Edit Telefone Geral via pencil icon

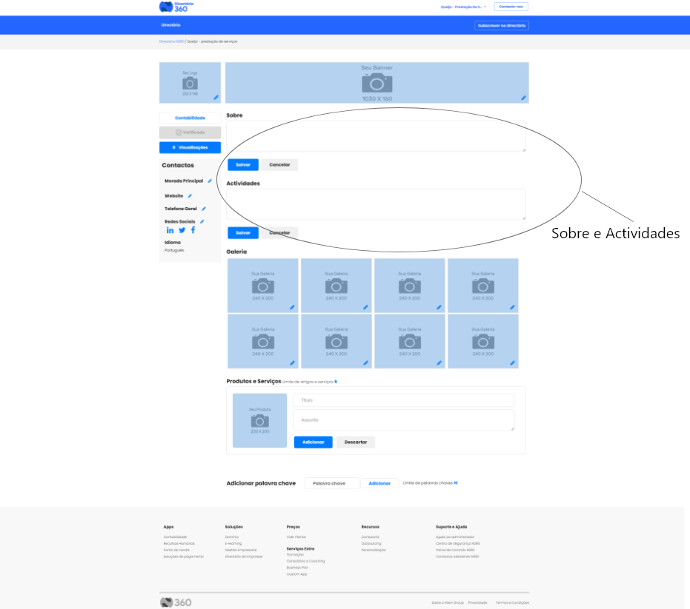pyautogui.click(x=204, y=209)
